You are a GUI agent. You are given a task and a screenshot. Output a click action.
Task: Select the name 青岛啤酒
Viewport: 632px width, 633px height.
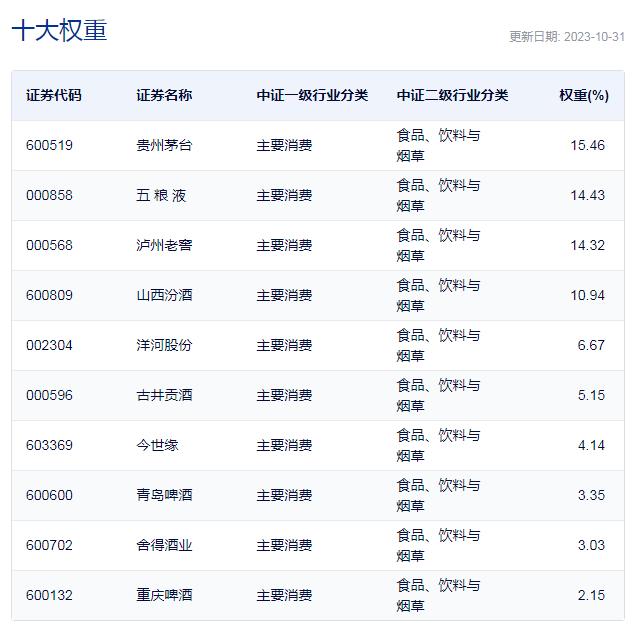tap(164, 495)
